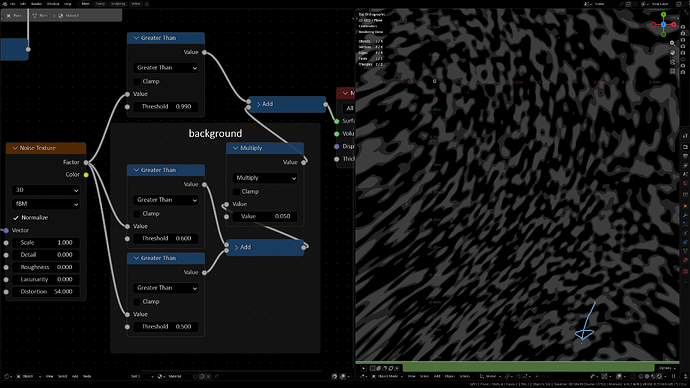Screen dimensions: 690x388
Task: Click the Detail 0.000 slider field
Action: 45,255
